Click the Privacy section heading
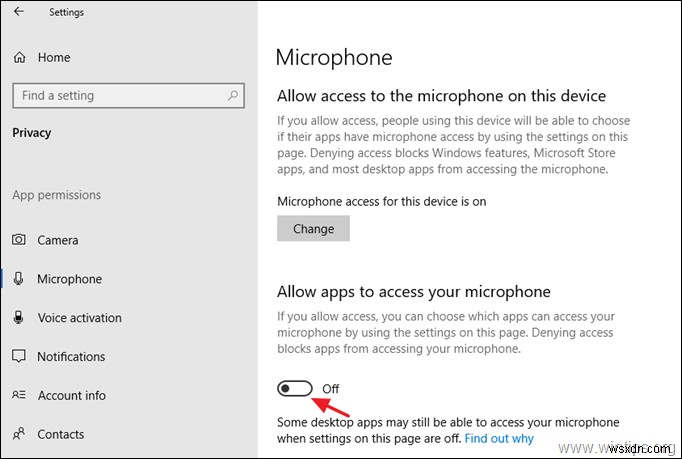Image resolution: width=682 pixels, height=459 pixels. tap(32, 133)
